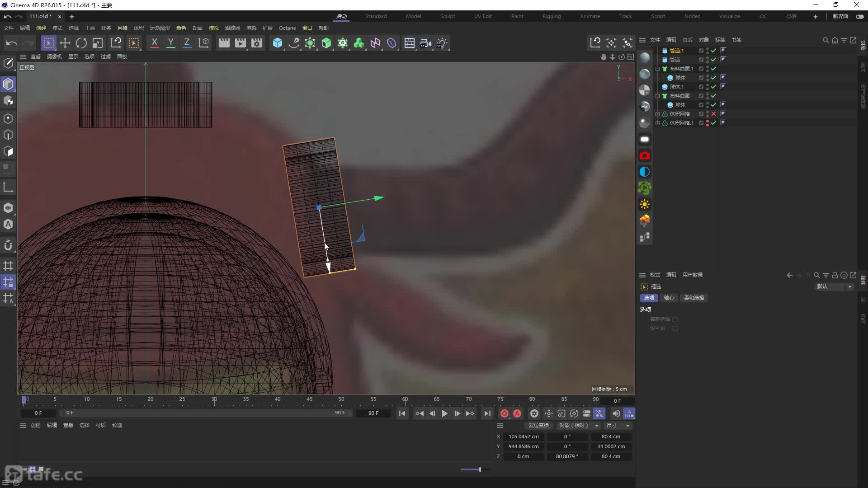Edit the rotation field 80.8079°
868x488 pixels.
click(x=567, y=456)
